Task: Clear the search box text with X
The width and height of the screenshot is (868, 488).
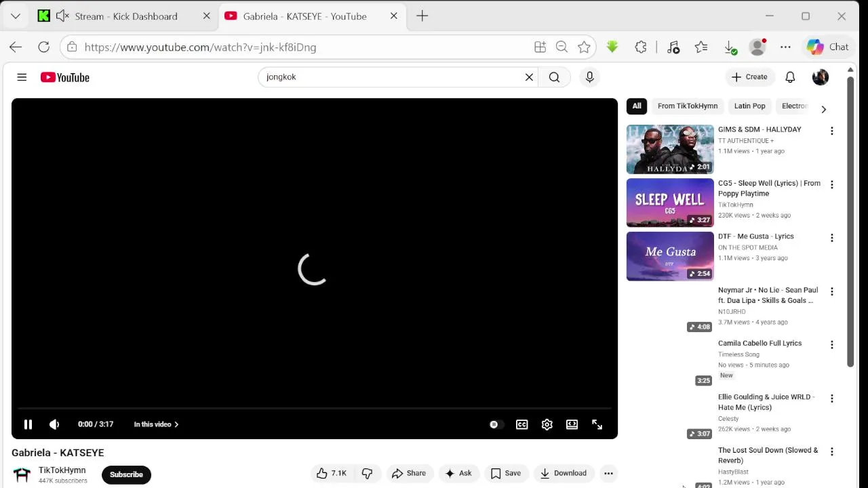Action: [x=529, y=77]
